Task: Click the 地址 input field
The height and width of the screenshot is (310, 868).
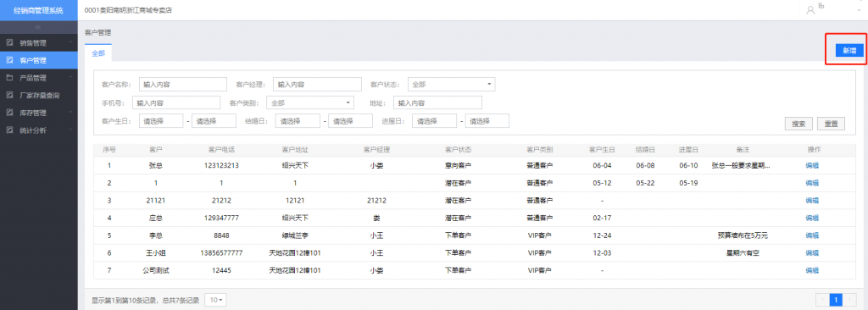Action: [x=438, y=102]
